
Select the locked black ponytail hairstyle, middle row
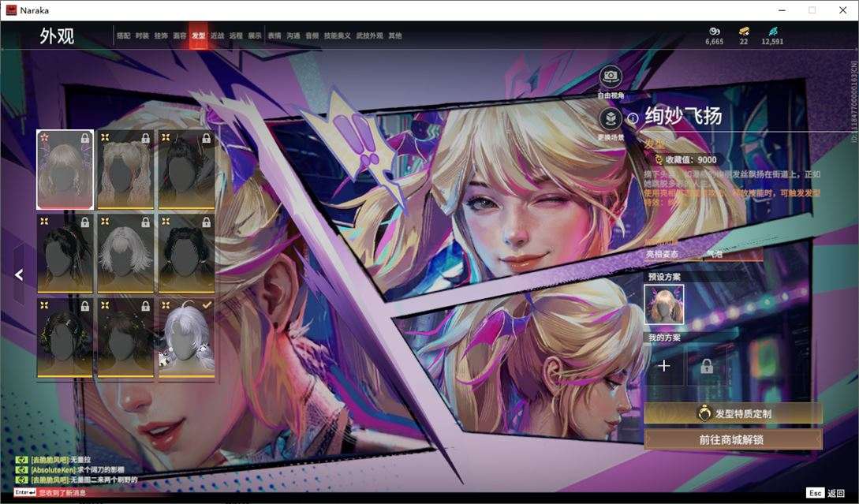pyautogui.click(x=65, y=254)
